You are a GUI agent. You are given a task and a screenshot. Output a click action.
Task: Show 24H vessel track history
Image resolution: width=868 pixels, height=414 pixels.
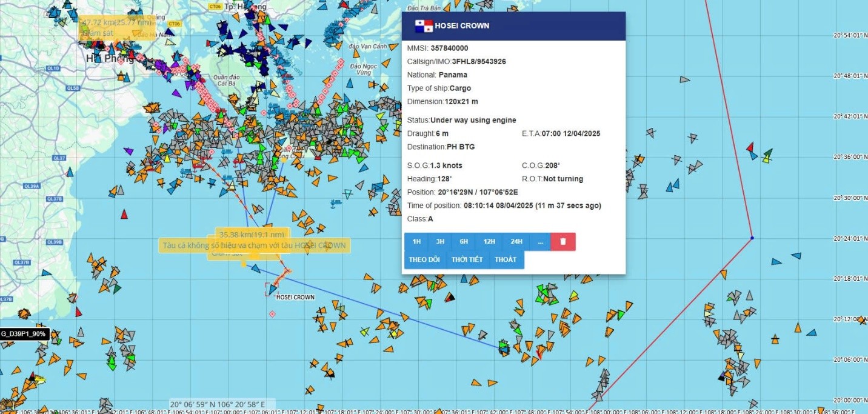516,241
